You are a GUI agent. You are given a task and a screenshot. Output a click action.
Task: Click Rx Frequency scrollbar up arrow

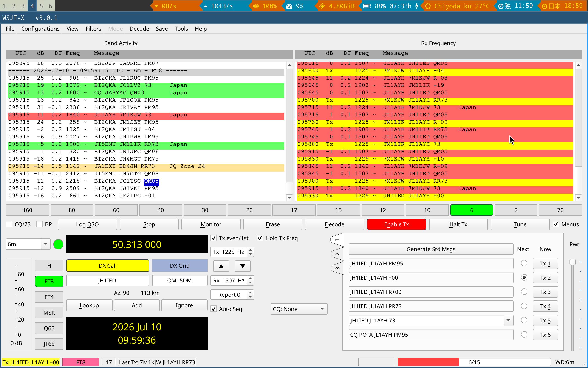[578, 65]
